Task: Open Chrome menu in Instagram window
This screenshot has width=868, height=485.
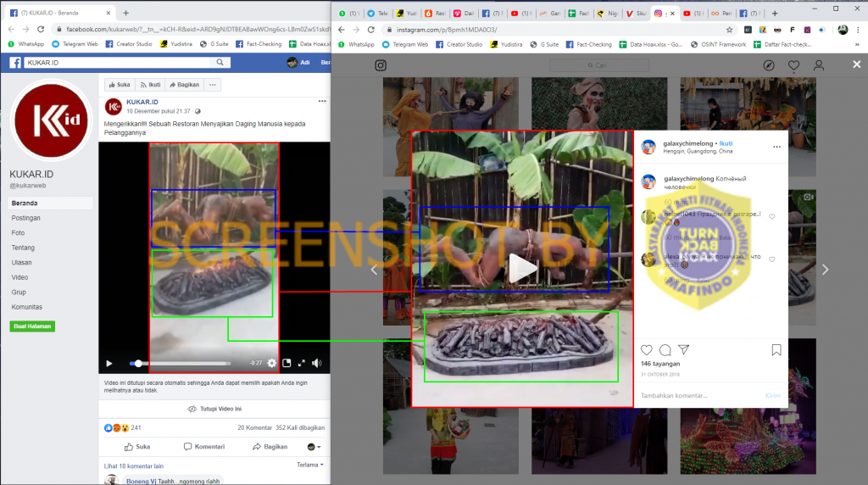Action: click(858, 30)
